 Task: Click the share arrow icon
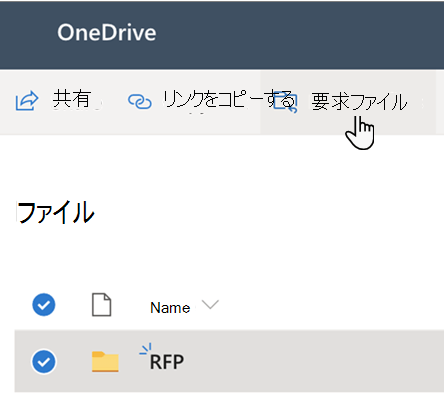tap(27, 101)
